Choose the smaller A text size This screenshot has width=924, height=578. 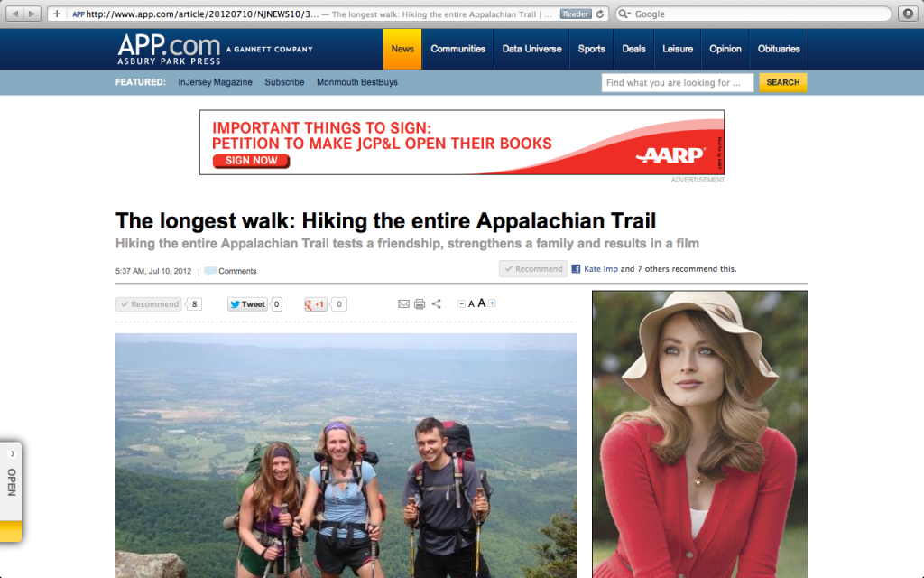(471, 304)
